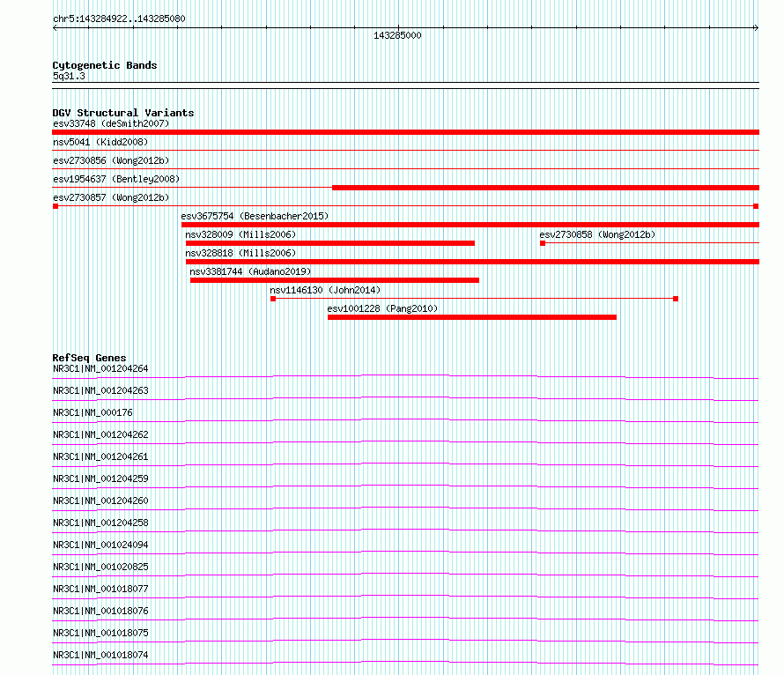Viewport: 784px width, 675px height.
Task: Open variant esv2730857 (Wong2012b) label
Action: click(x=111, y=197)
